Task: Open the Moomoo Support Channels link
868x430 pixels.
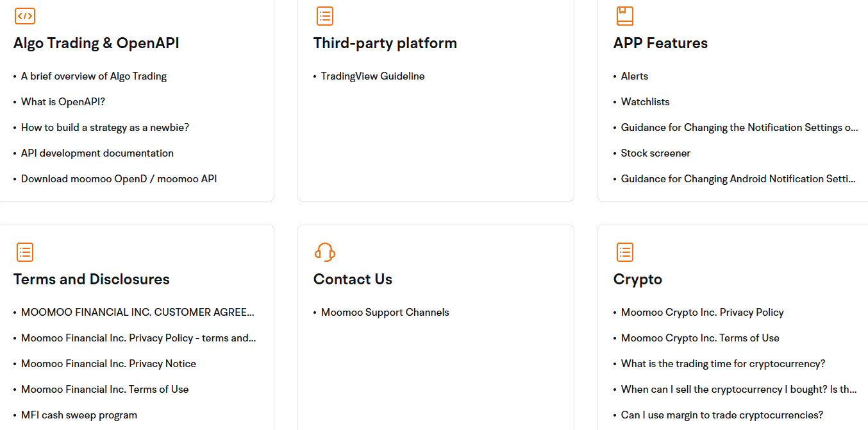Action: (385, 313)
